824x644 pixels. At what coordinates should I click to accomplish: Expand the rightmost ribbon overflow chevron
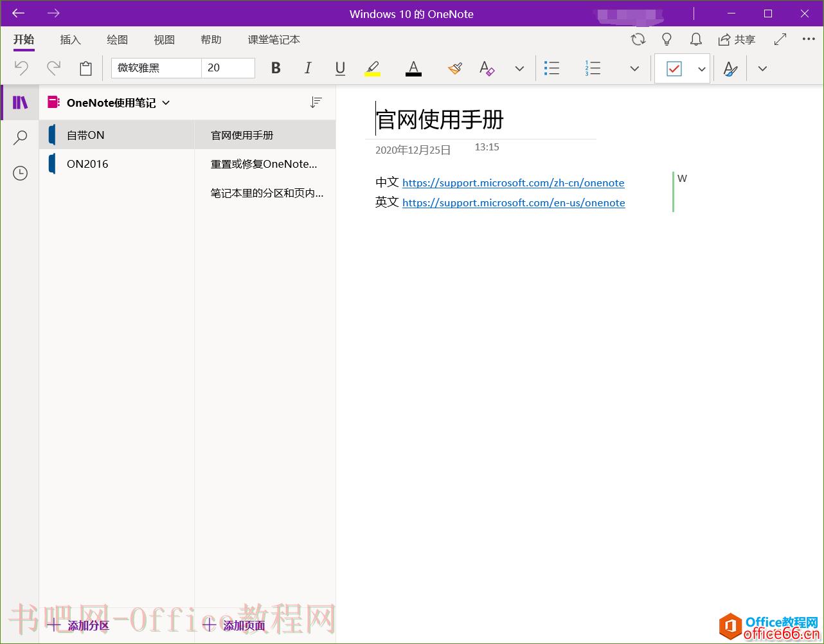click(762, 68)
